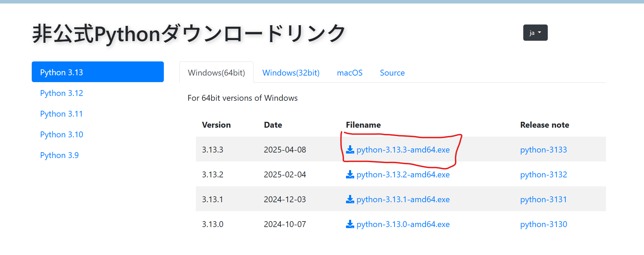This screenshot has width=644, height=255.
Task: Open release note python-3133
Action: 544,150
